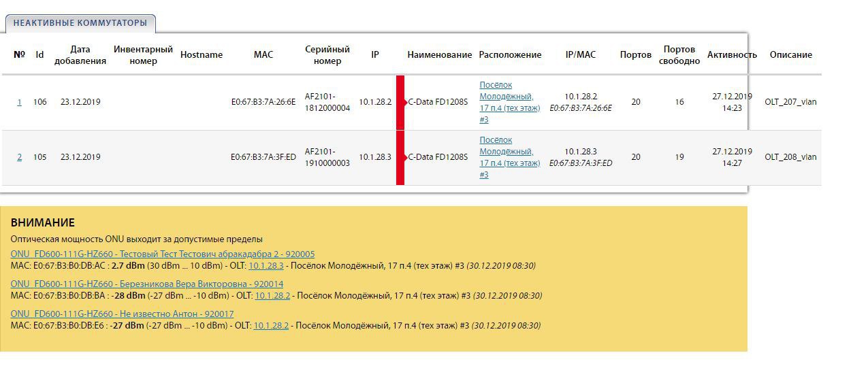Click the Активность column header
The height and width of the screenshot is (368, 868).
(732, 54)
